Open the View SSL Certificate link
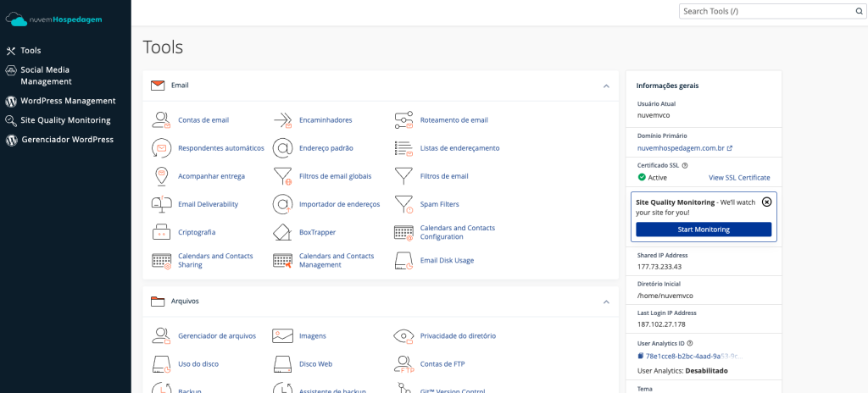868x393 pixels. [739, 178]
